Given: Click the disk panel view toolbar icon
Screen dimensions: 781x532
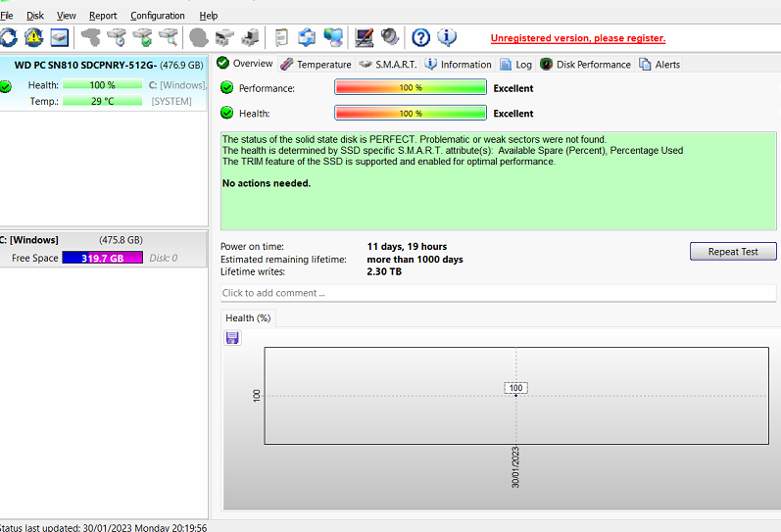Looking at the screenshot, I should pos(59,37).
